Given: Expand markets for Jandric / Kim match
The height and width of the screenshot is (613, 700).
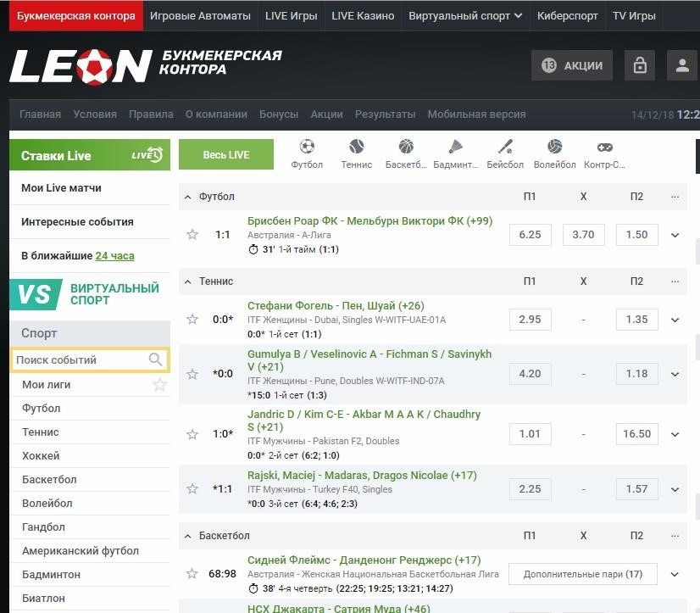Looking at the screenshot, I should coord(675,434).
